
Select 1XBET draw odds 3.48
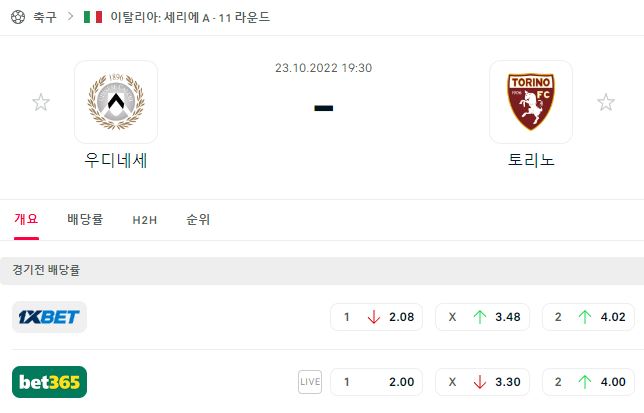pos(483,317)
